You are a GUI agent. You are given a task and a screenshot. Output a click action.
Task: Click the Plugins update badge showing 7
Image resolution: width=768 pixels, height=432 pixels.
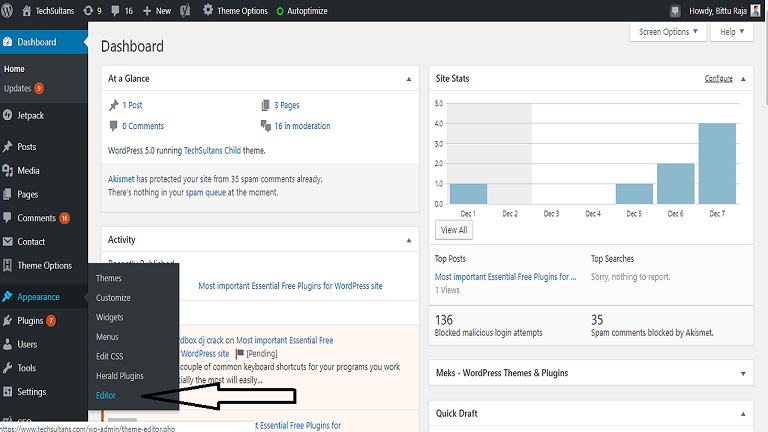point(51,320)
